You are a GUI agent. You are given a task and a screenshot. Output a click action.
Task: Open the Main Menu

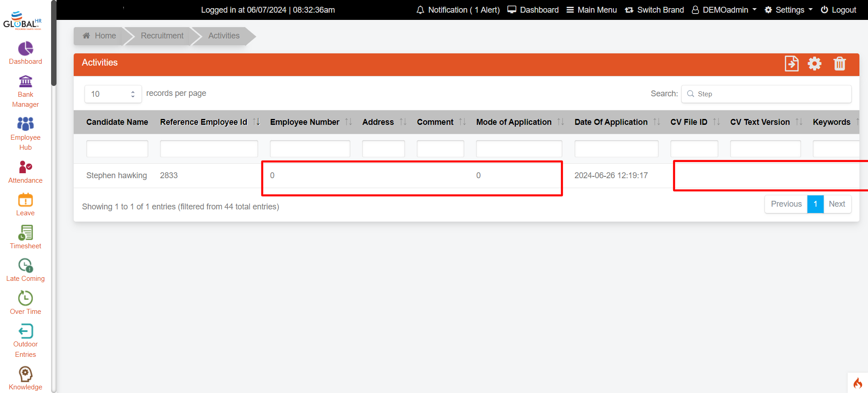592,10
